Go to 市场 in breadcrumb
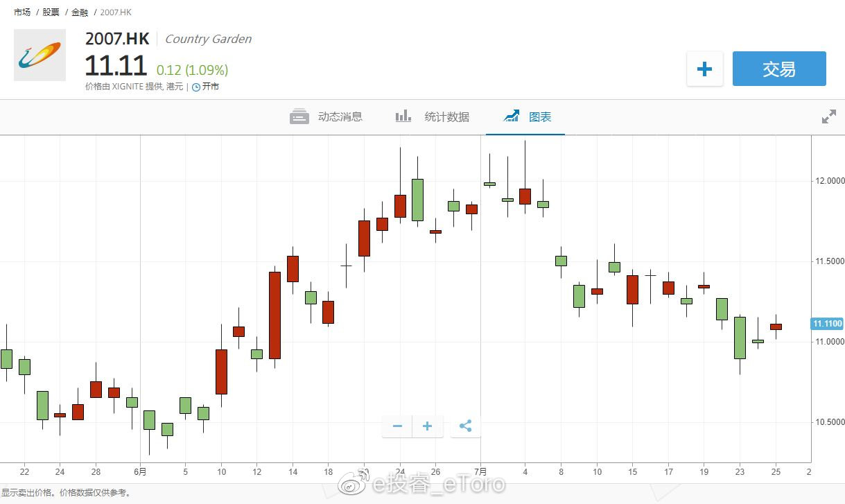The image size is (845, 504). click(x=22, y=12)
